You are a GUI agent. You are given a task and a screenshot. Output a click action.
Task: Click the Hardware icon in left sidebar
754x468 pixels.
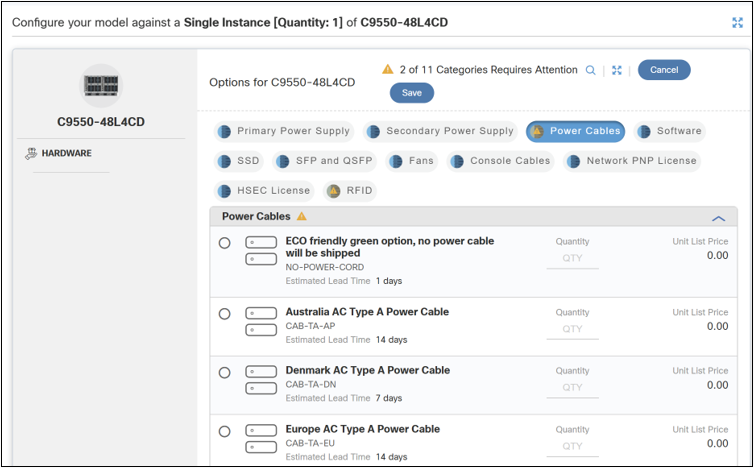pos(31,153)
